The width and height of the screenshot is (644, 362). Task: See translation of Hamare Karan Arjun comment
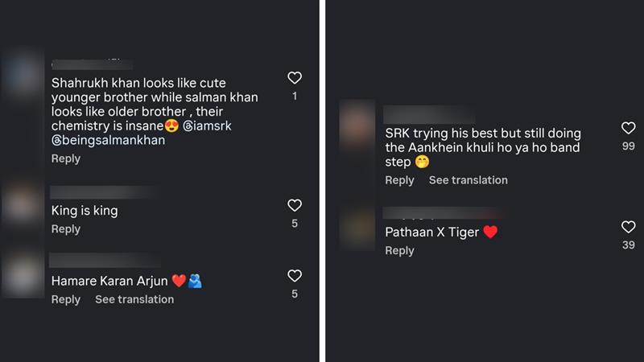coord(134,299)
